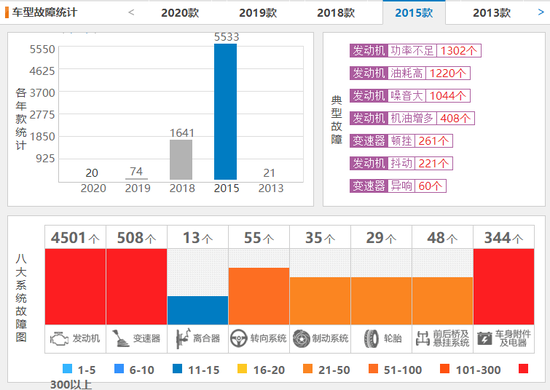Image resolution: width=550 pixels, height=390 pixels.
Task: Show next model years with right arrow
Action: point(541,12)
